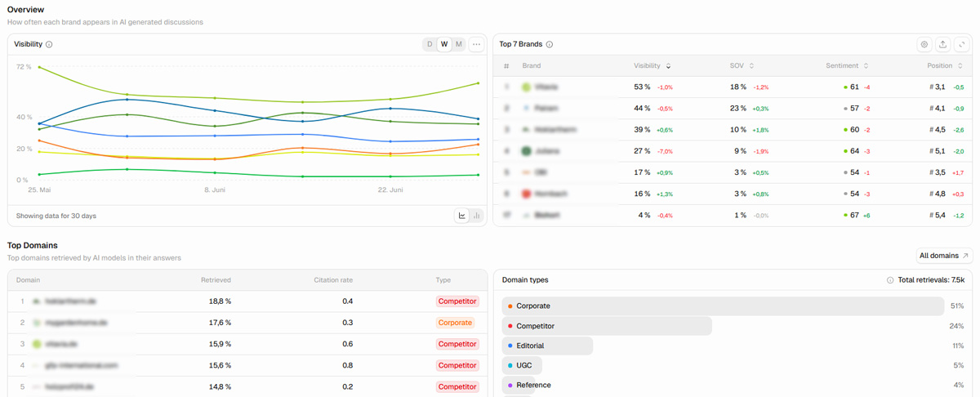The height and width of the screenshot is (397, 980).
Task: Click Competitor badge in 15,6 % row
Action: tap(457, 365)
